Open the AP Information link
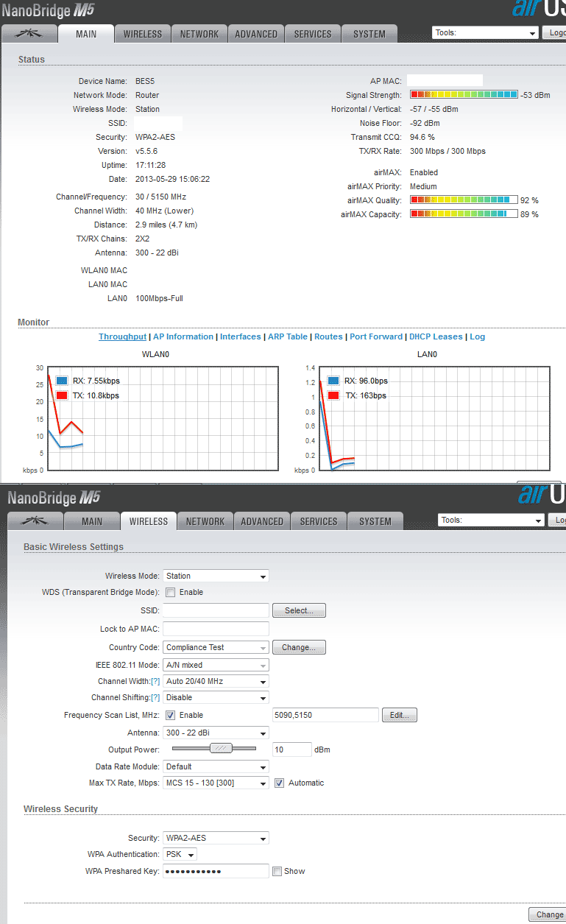Image resolution: width=566 pixels, height=924 pixels. (183, 336)
